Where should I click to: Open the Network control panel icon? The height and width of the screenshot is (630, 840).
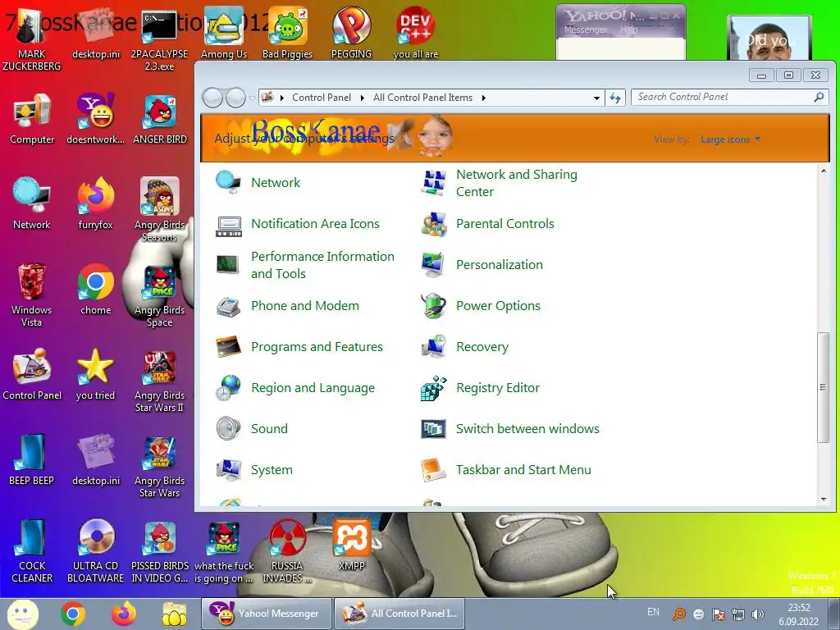pyautogui.click(x=229, y=183)
